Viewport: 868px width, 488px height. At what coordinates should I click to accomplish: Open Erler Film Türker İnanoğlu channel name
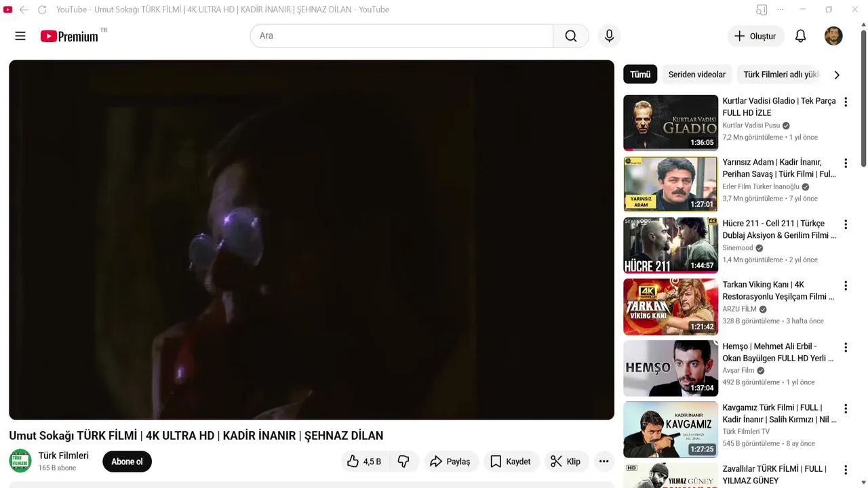761,186
